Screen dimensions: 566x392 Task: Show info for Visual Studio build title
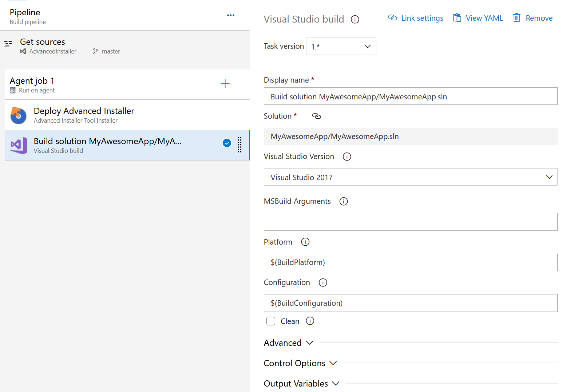coord(355,19)
